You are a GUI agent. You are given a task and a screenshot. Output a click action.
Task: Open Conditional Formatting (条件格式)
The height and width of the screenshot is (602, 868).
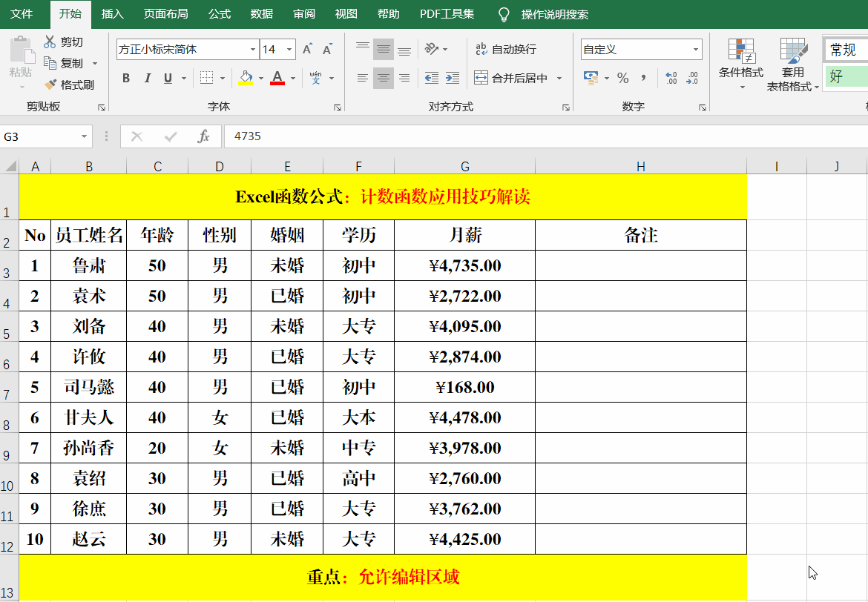click(x=741, y=65)
